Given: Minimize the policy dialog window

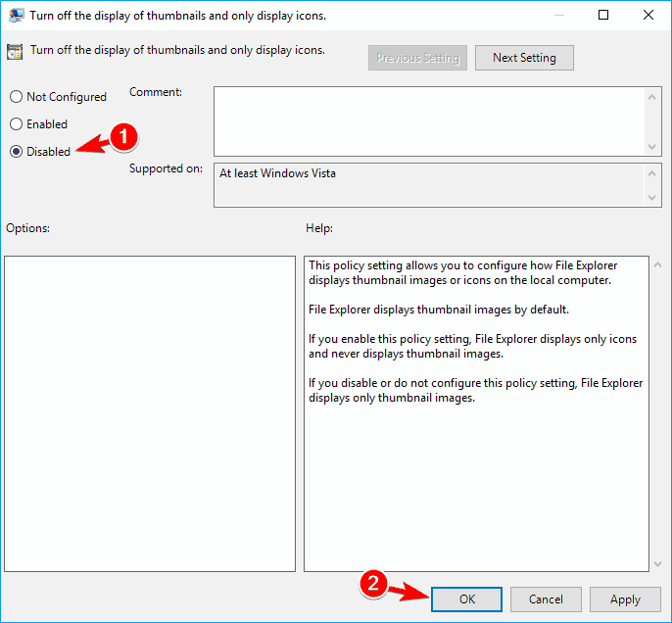Looking at the screenshot, I should pyautogui.click(x=558, y=15).
